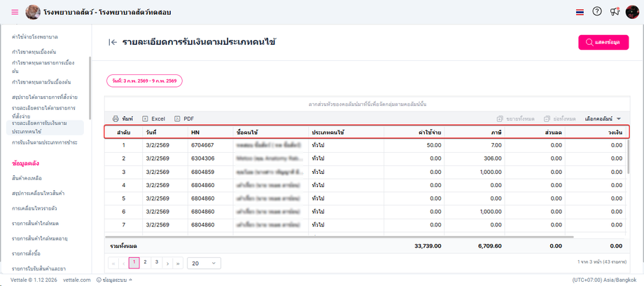Sort by วงเงิน column header
Viewport: 644px width, 286px height.
(x=596, y=132)
